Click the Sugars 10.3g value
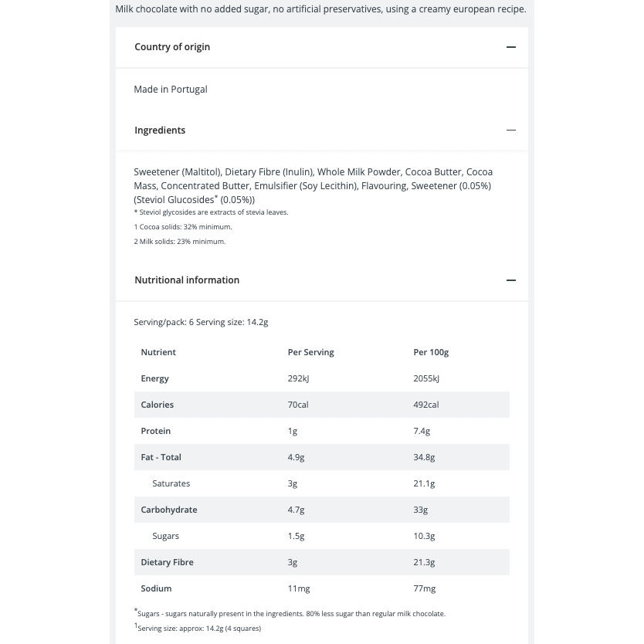The image size is (644, 644). pyautogui.click(x=424, y=537)
